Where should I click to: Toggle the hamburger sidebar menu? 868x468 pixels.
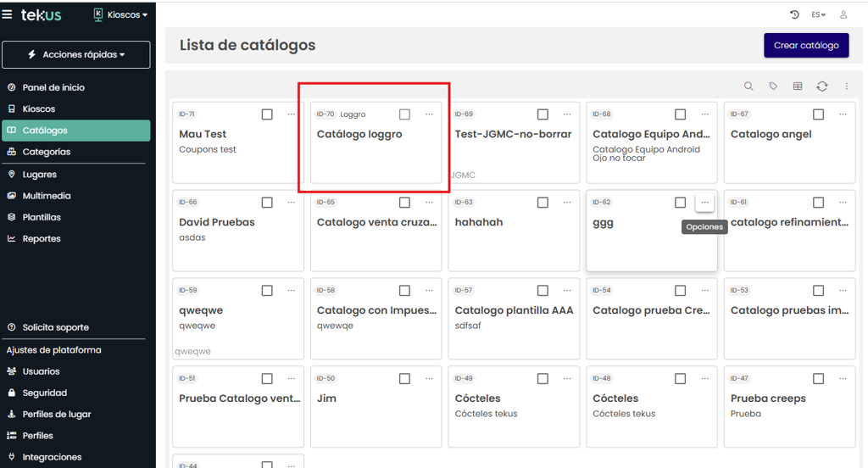pyautogui.click(x=8, y=14)
